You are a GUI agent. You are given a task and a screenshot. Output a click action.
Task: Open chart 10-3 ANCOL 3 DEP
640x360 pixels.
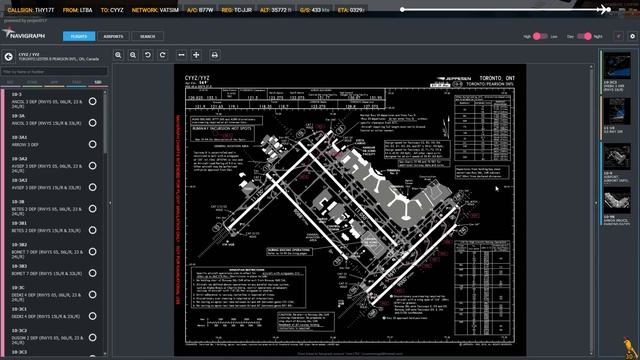click(46, 100)
